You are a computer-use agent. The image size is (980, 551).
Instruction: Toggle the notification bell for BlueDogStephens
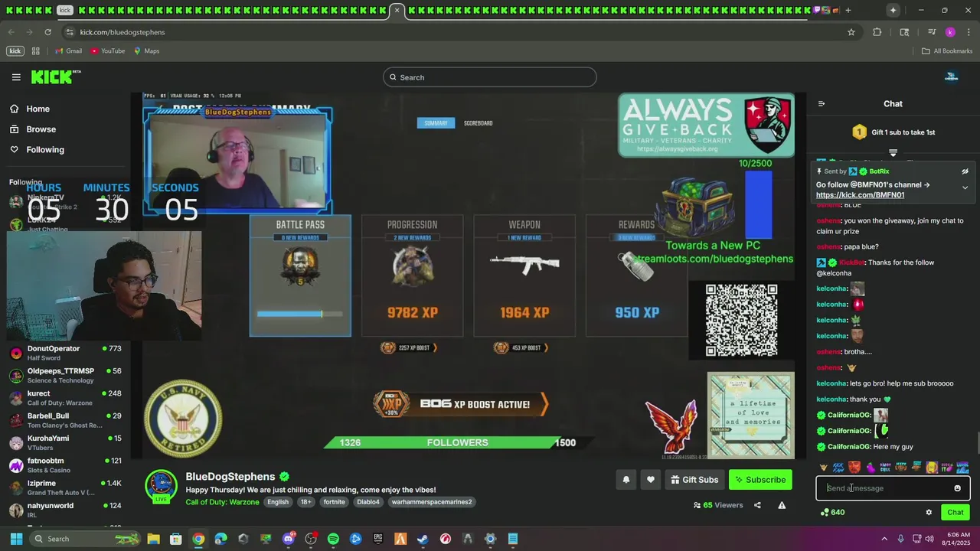point(626,480)
